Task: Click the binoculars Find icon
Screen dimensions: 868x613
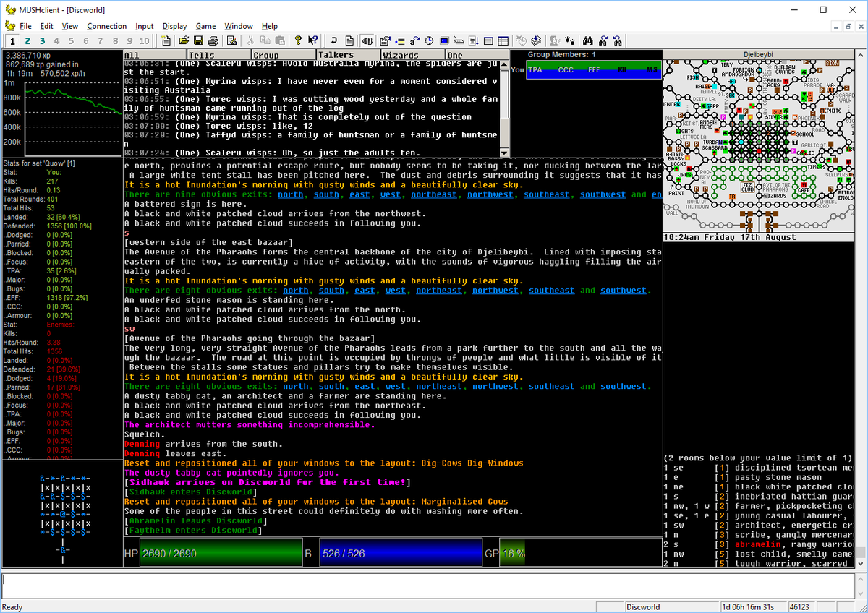Action: point(587,40)
